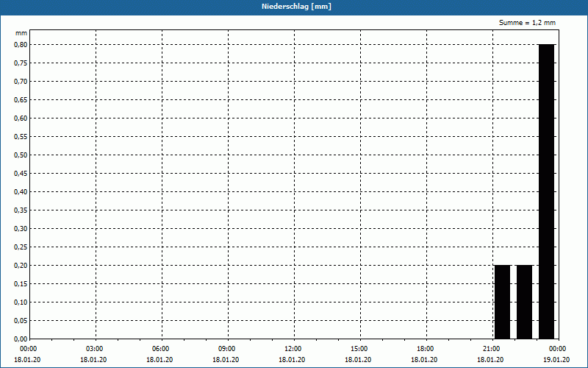
Task: Click the 0,65 y-axis label
Action: pos(21,100)
